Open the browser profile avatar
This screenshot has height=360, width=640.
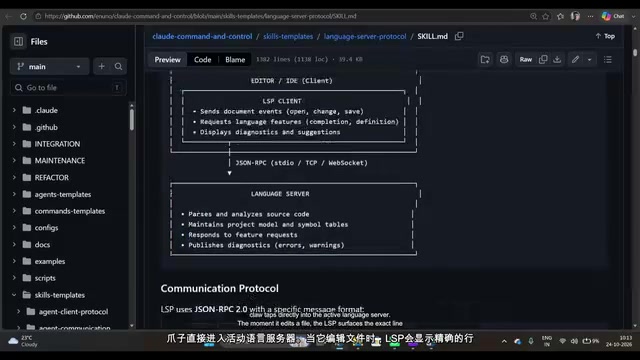coord(575,16)
